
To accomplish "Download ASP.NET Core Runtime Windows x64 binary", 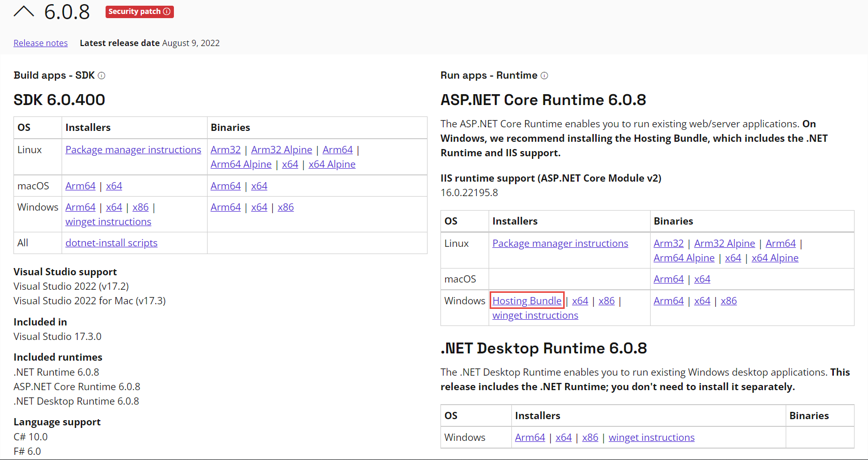I will coord(702,301).
